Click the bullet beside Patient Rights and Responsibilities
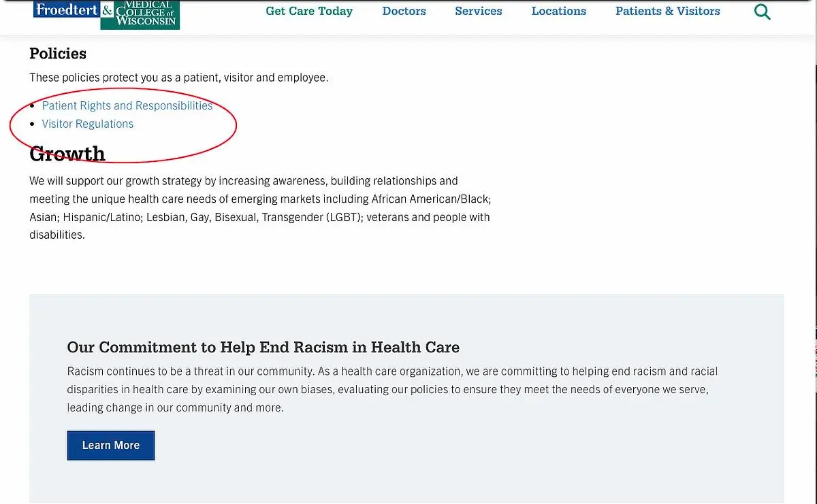 [33, 106]
